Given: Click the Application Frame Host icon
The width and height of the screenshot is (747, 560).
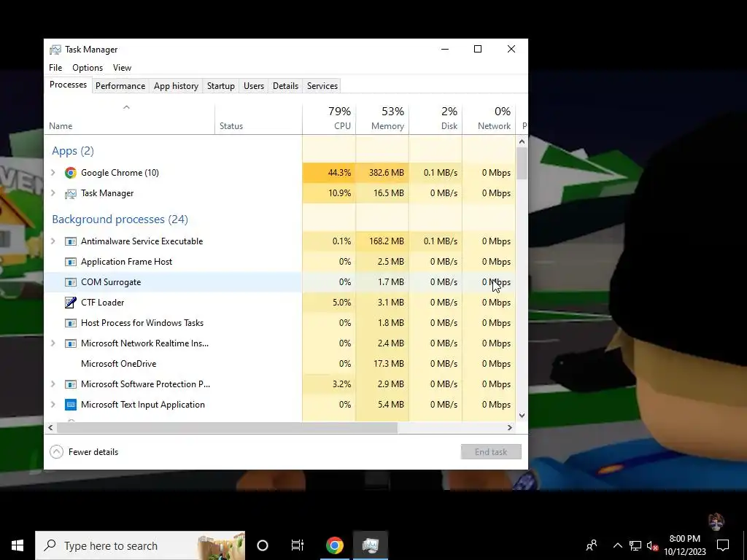Looking at the screenshot, I should click(x=71, y=262).
